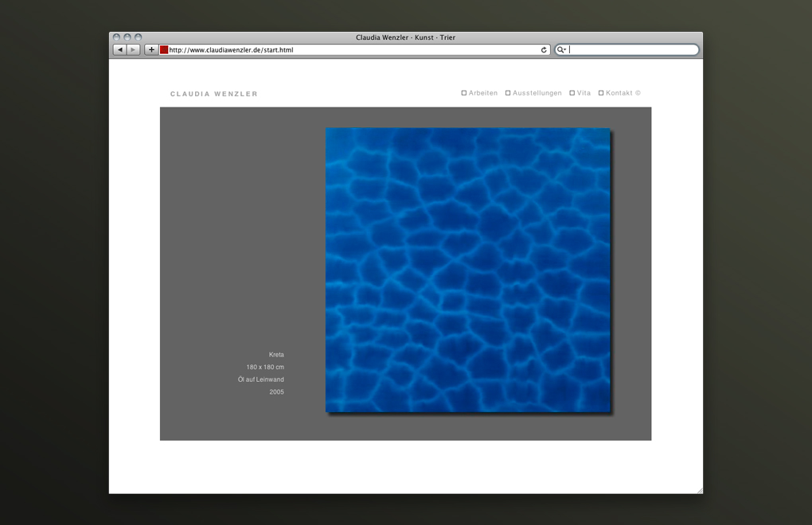Click the square box beside Arbeiten
Viewport: 812px width, 525px height.
click(x=464, y=93)
